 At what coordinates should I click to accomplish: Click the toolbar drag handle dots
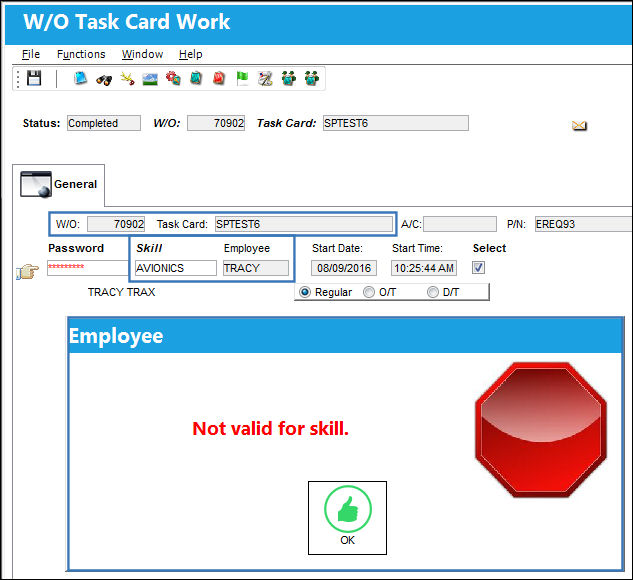(x=18, y=79)
